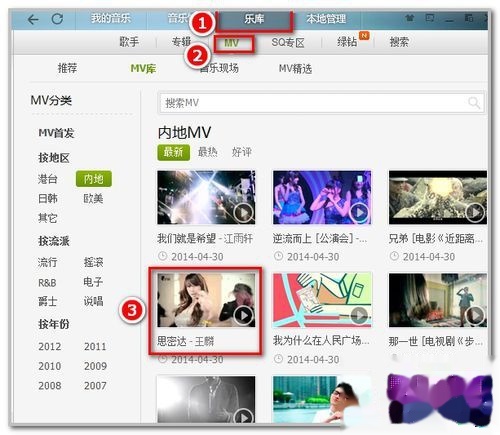
Task: Go back with the left arrow icon
Action: (x=33, y=20)
